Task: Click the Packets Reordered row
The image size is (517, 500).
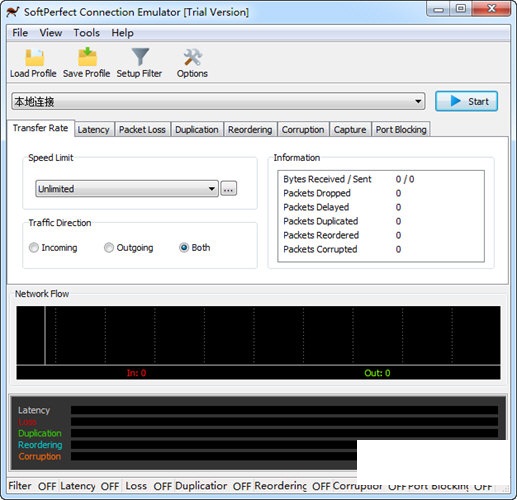Action: pos(342,235)
